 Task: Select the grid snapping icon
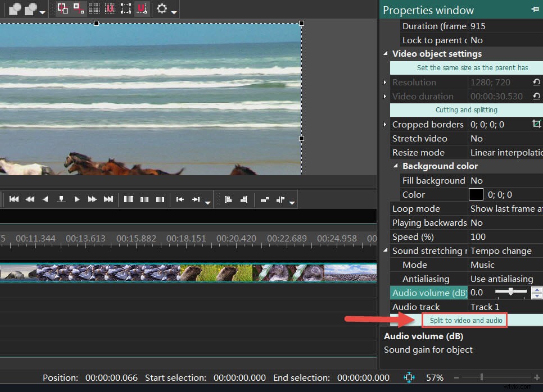coord(94,9)
